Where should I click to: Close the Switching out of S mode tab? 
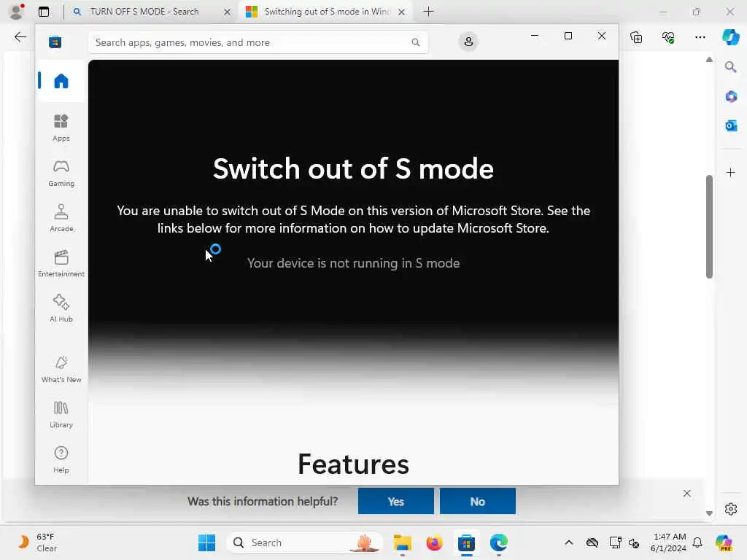(402, 12)
